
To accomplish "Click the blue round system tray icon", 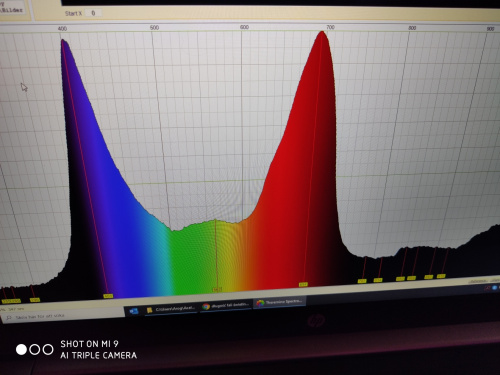I will click(x=495, y=287).
